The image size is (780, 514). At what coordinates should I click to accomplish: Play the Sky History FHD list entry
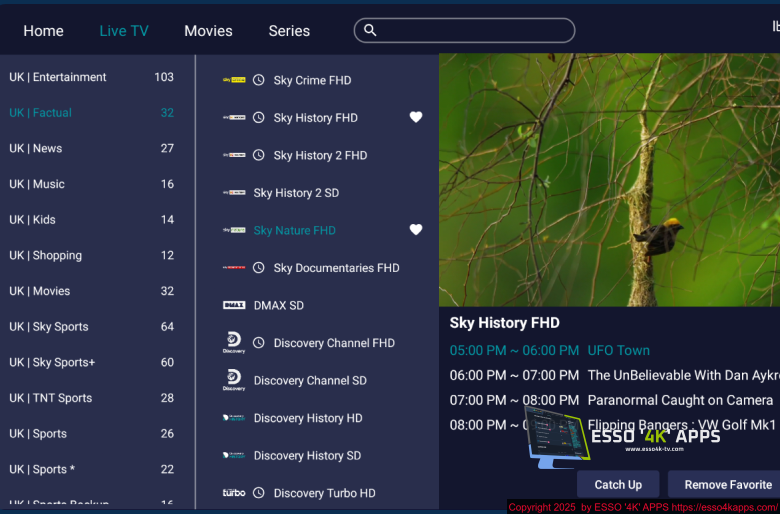click(x=318, y=118)
